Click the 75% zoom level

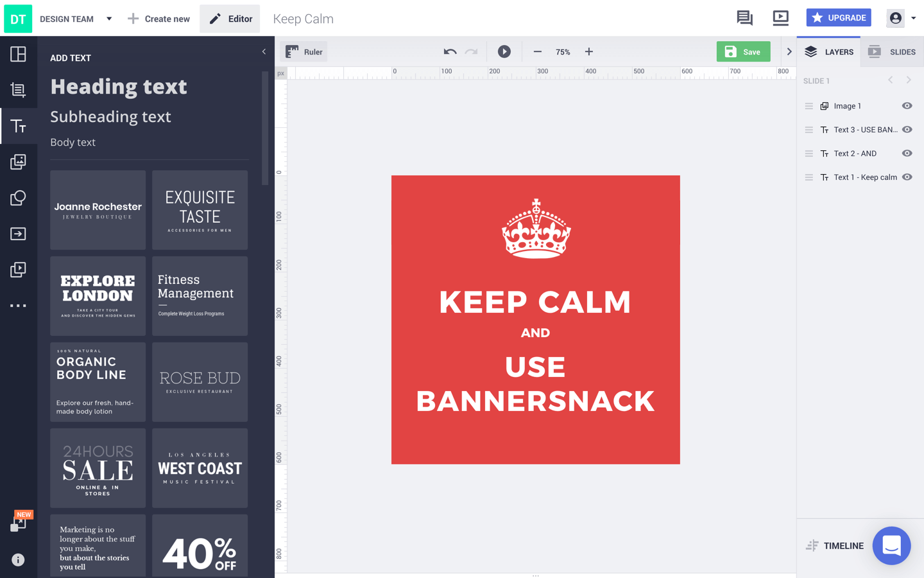click(563, 52)
